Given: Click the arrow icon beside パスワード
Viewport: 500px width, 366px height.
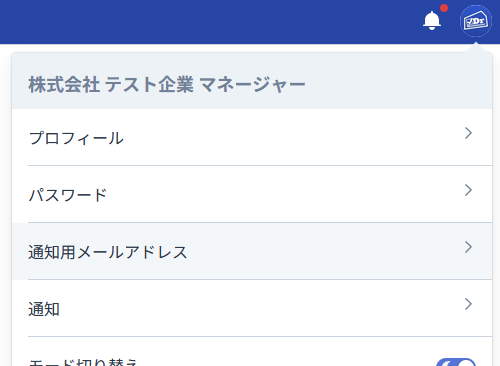Looking at the screenshot, I should click(x=468, y=190).
